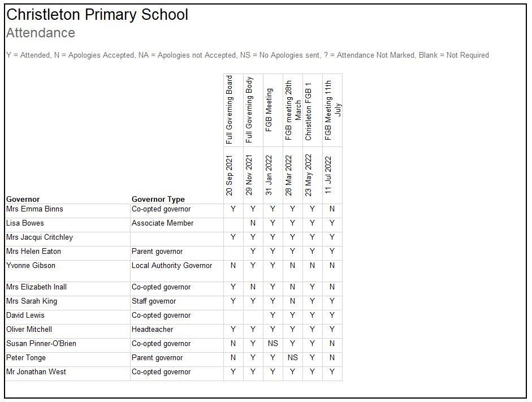
Task: Select Mrs Emma Binns governor name
Action: coord(35,209)
